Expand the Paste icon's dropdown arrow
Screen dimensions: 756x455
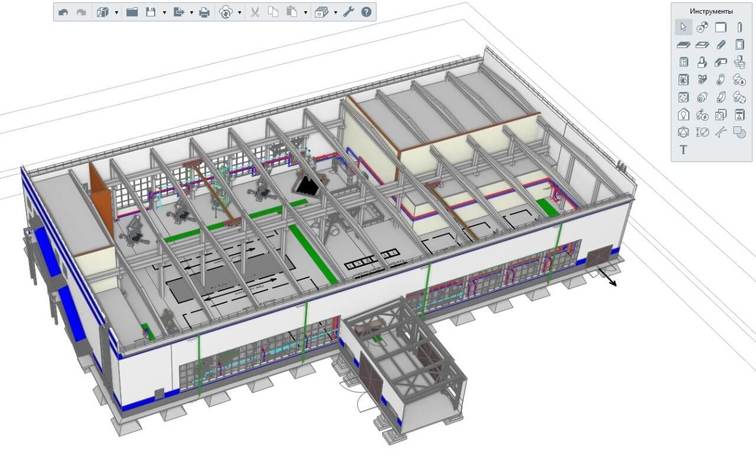pyautogui.click(x=306, y=13)
